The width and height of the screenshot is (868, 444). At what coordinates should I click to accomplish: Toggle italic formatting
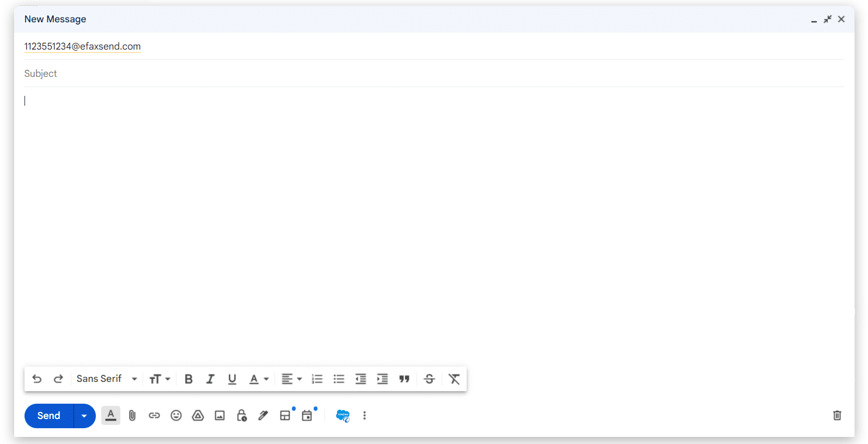click(x=210, y=379)
